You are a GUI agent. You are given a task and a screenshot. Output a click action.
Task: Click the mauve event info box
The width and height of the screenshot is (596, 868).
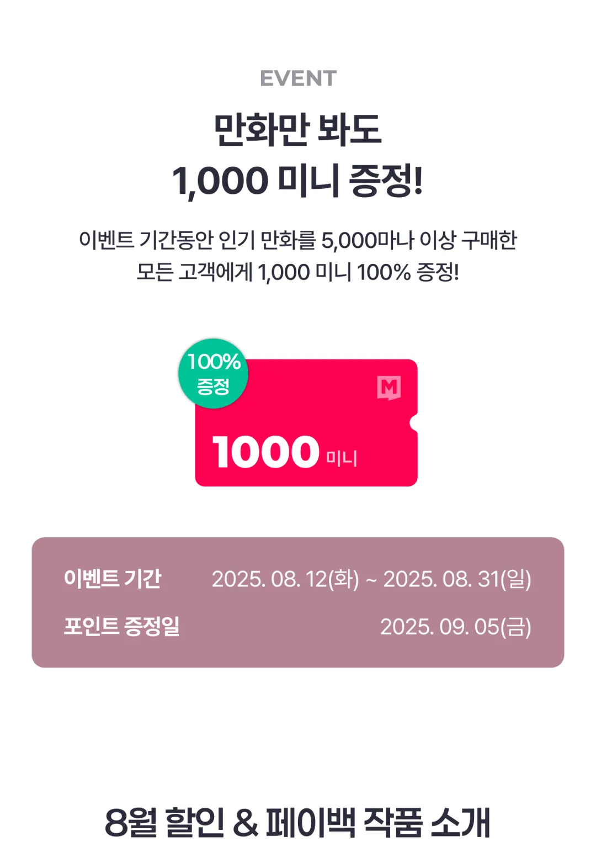tap(298, 602)
